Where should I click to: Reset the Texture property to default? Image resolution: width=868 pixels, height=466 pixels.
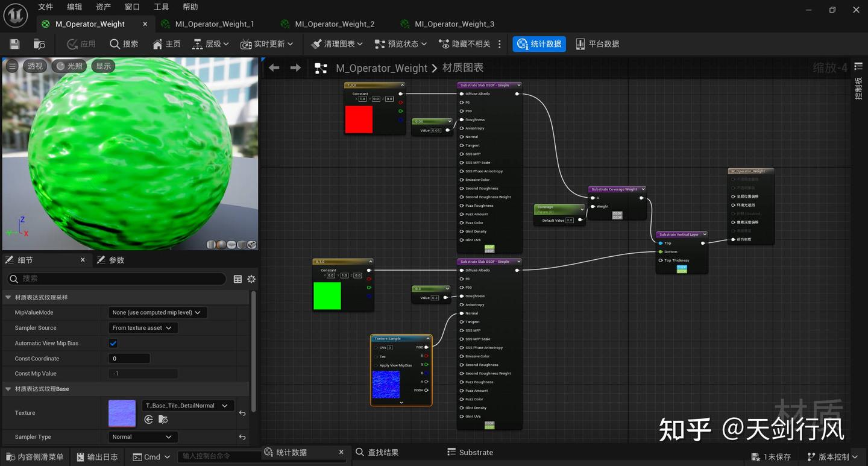[x=242, y=413]
